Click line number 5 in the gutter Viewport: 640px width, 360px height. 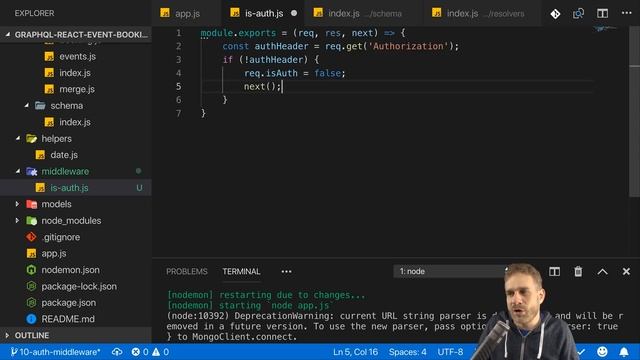pos(178,87)
